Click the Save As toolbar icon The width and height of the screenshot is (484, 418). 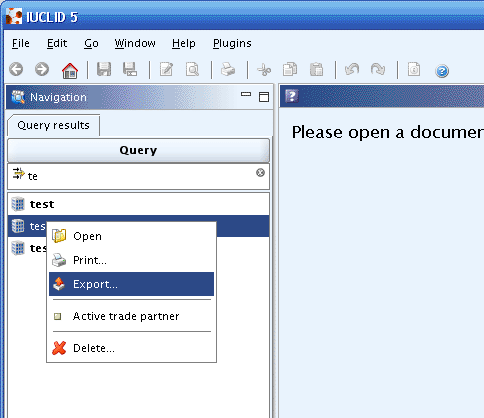130,70
